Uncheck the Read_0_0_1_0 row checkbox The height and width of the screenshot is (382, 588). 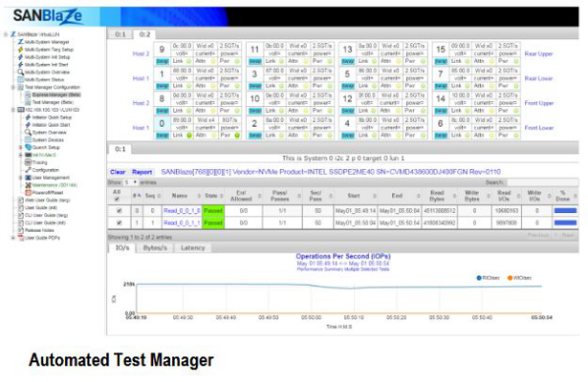[119, 212]
